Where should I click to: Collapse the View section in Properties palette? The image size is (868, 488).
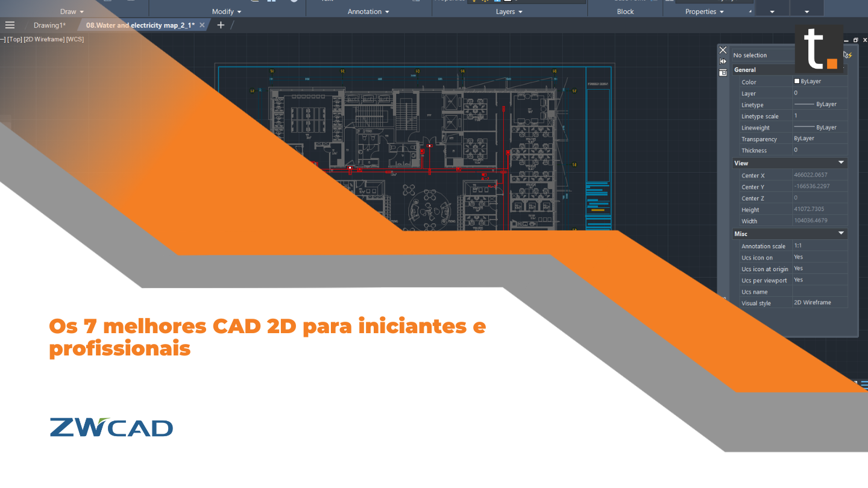(840, 163)
